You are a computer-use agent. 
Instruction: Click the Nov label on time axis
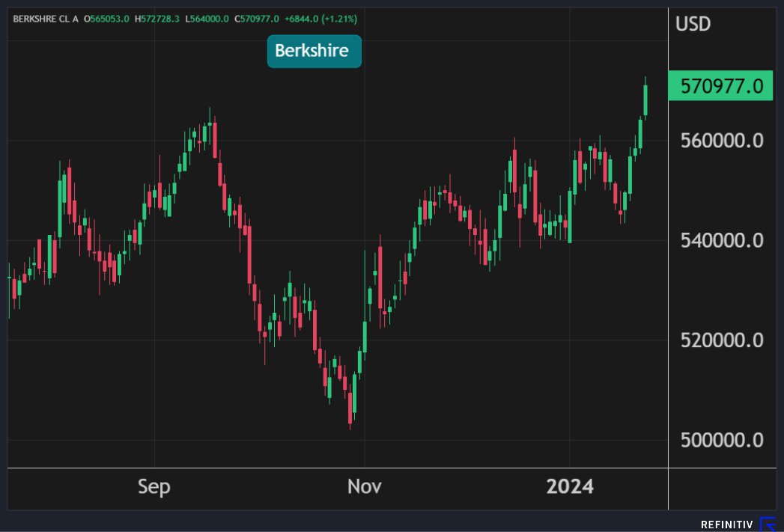coord(364,487)
